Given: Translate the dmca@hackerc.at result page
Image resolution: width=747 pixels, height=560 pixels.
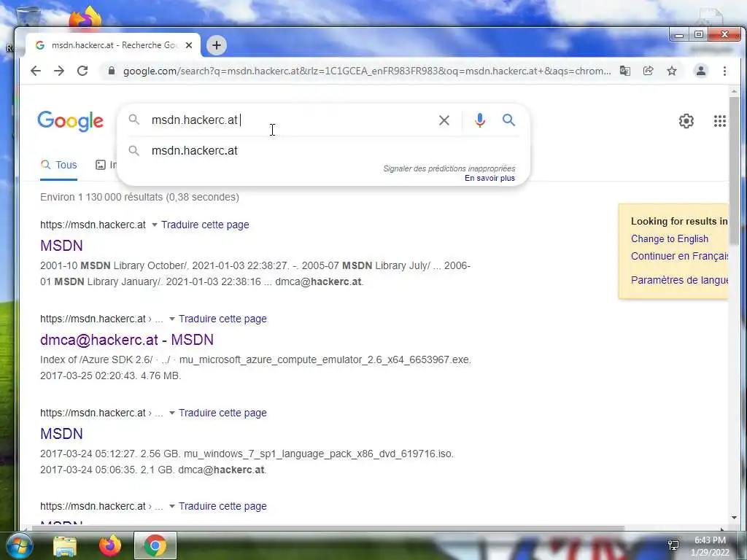Looking at the screenshot, I should 222,319.
